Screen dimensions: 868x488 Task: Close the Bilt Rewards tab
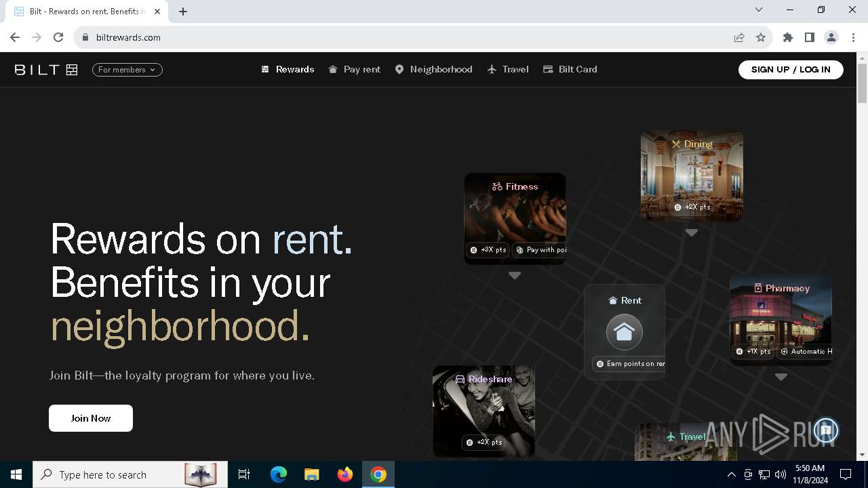pyautogui.click(x=157, y=12)
